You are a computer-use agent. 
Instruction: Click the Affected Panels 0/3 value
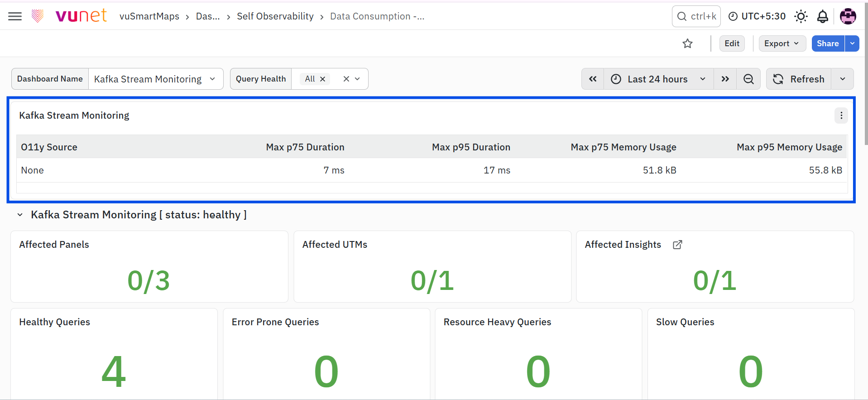point(149,280)
